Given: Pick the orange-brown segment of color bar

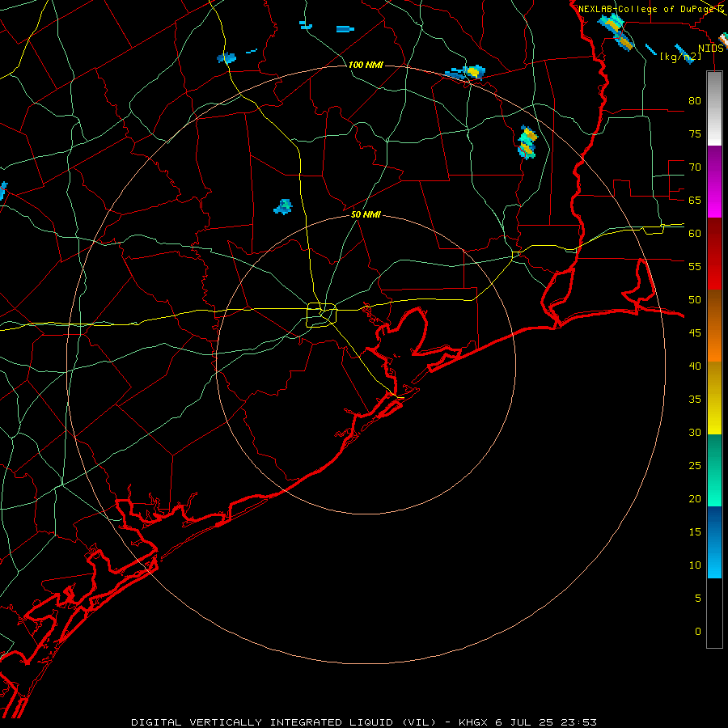Looking at the screenshot, I should [x=714, y=325].
